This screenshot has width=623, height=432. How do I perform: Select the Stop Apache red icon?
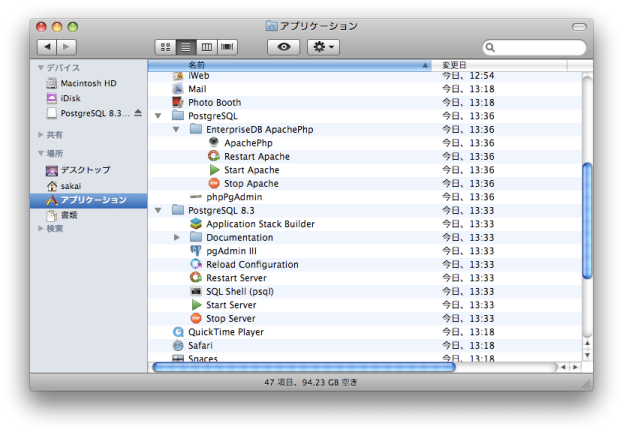(214, 183)
